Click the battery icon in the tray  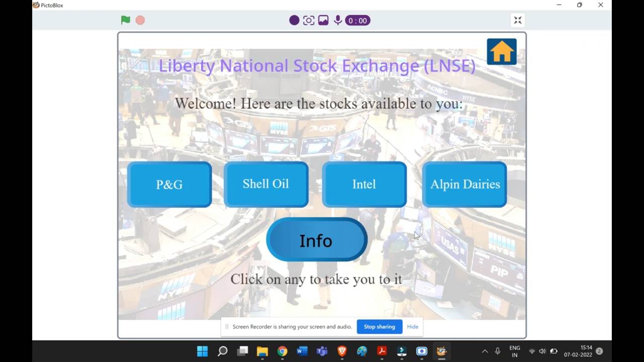pyautogui.click(x=553, y=351)
